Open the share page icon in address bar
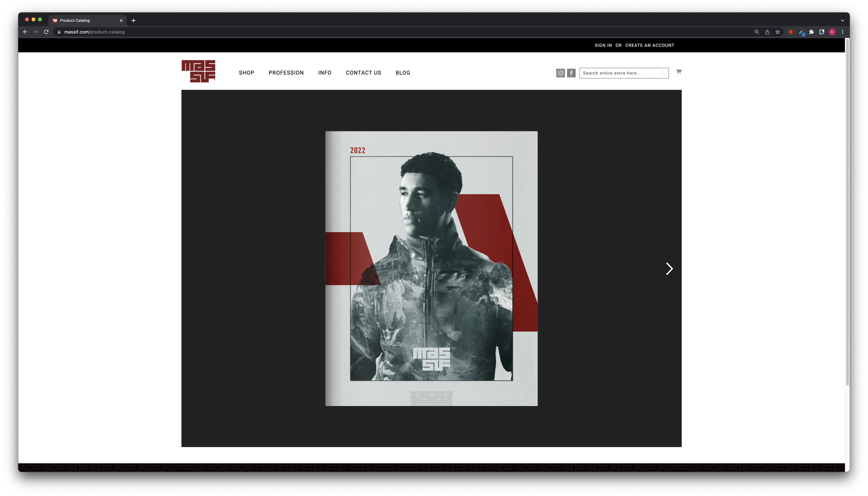Viewport: 868px width, 496px height. click(767, 32)
